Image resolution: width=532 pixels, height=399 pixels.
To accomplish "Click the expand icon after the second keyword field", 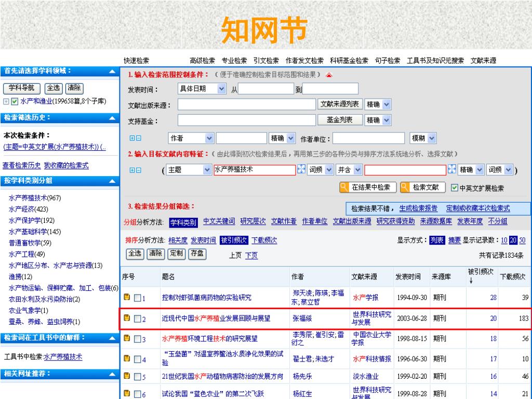I will pyautogui.click(x=451, y=169).
